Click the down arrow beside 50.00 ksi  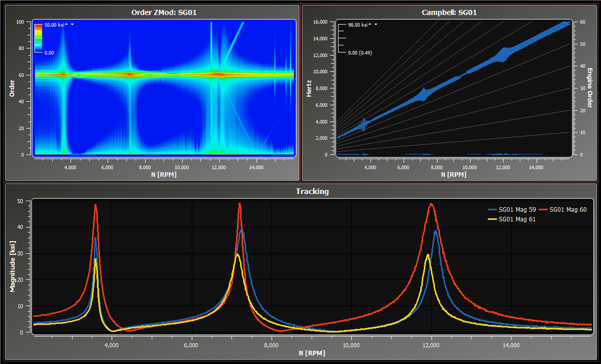tap(72, 24)
